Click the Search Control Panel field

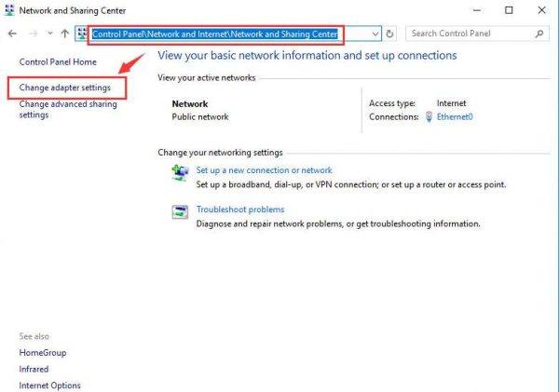(477, 34)
